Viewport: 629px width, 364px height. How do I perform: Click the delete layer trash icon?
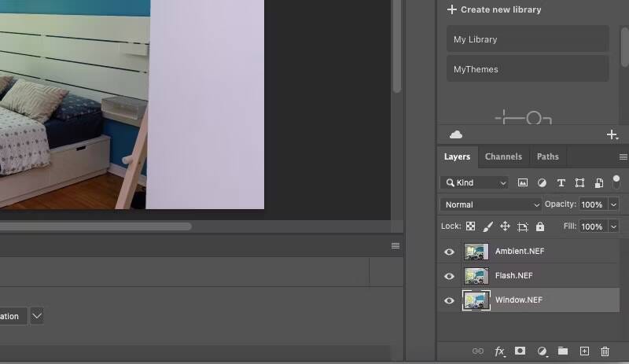605,351
